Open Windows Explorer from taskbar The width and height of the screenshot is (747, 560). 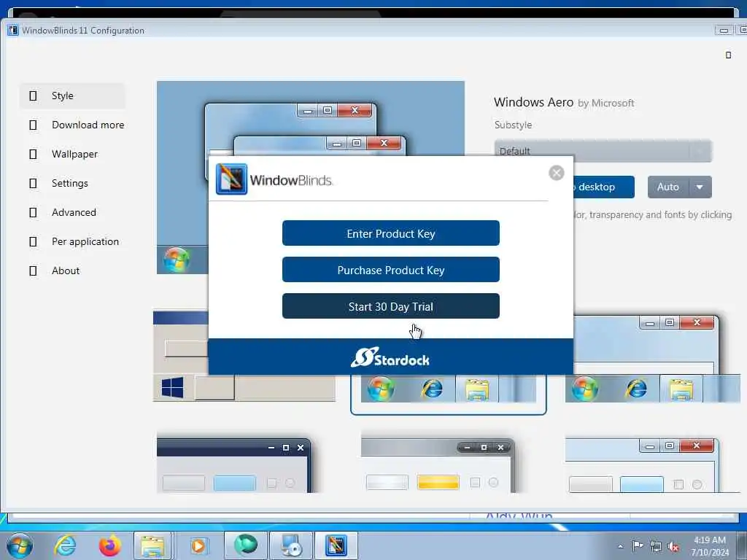point(152,545)
